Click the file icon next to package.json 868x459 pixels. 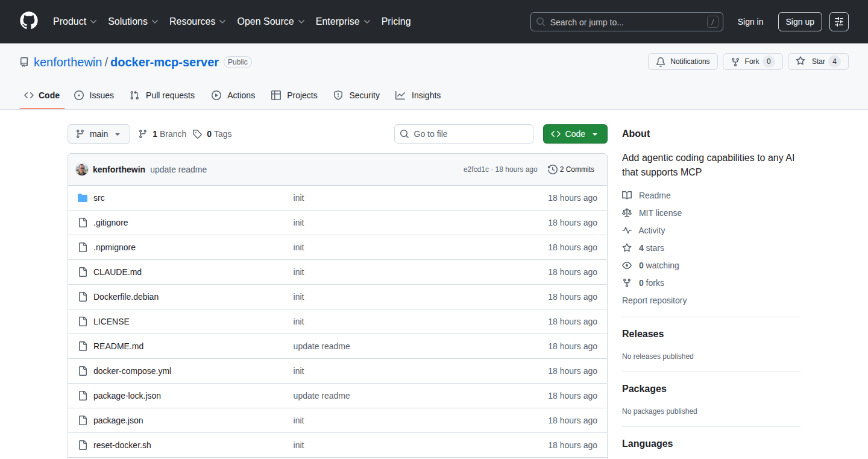(x=83, y=420)
